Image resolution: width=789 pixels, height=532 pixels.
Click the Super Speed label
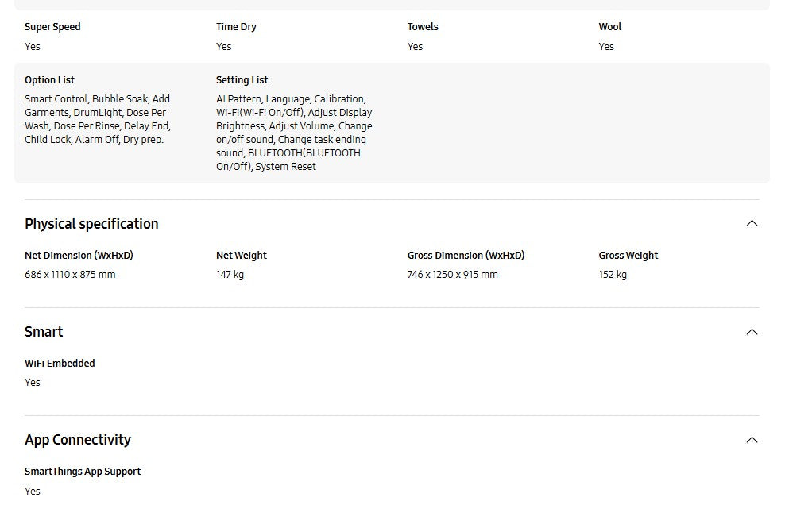pos(52,27)
